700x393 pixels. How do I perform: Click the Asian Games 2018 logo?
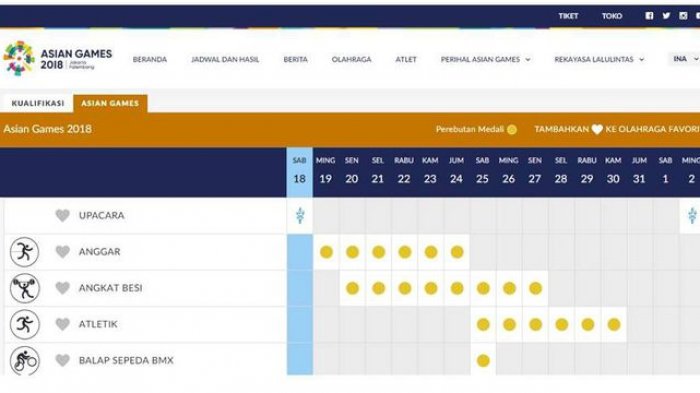point(58,59)
